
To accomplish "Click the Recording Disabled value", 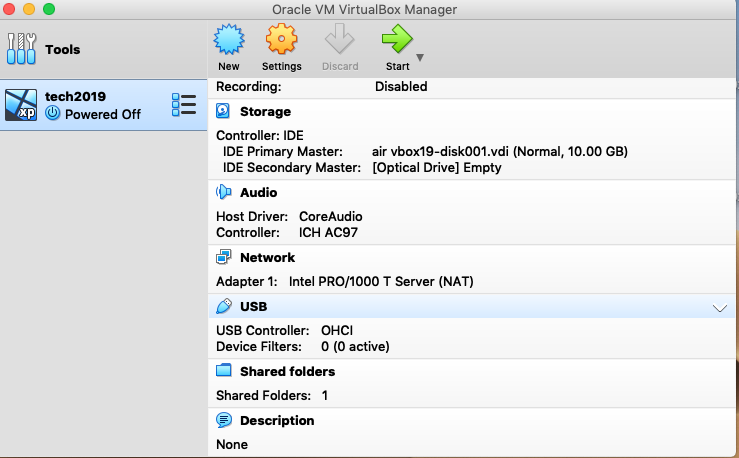I will click(401, 87).
